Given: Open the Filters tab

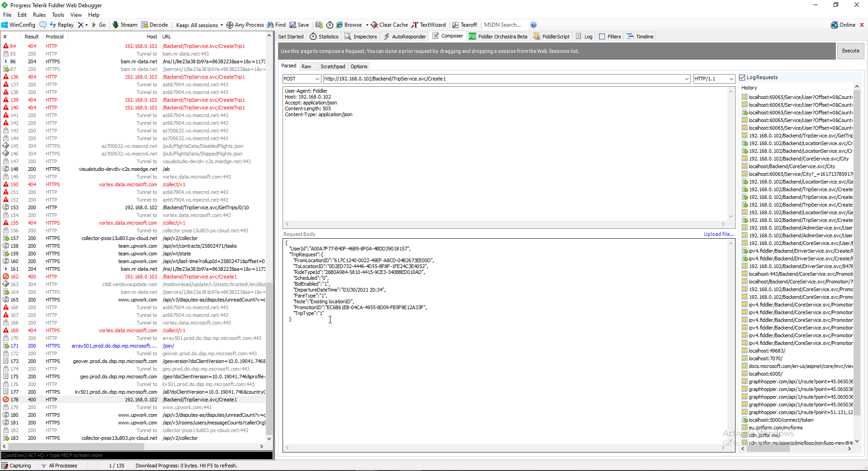Looking at the screenshot, I should [x=610, y=37].
